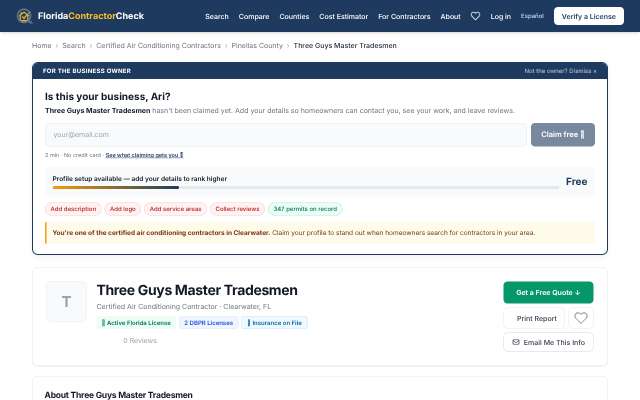The height and width of the screenshot is (400, 640).
Task: Open Certified Air Conditioning Contractors breadcrumb
Action: (158, 45)
